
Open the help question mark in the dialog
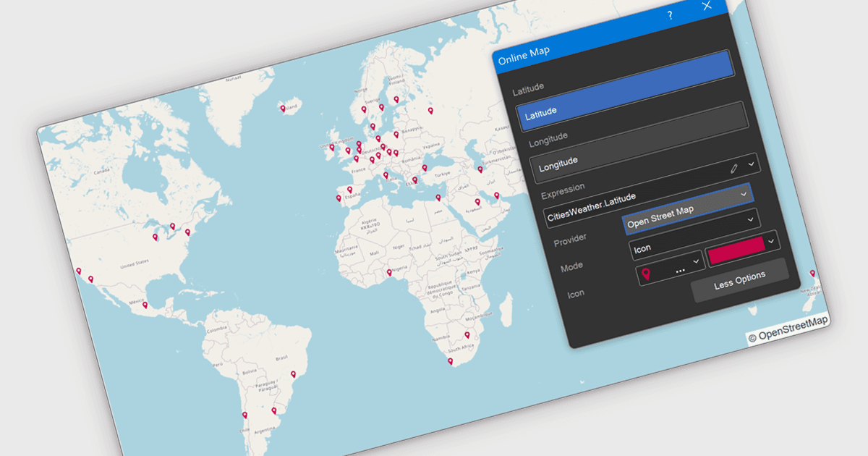670,15
